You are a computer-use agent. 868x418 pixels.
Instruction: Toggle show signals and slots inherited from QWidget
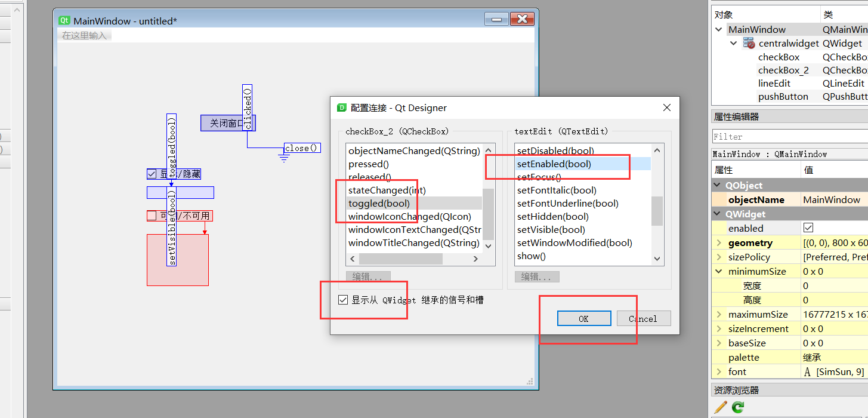click(342, 300)
